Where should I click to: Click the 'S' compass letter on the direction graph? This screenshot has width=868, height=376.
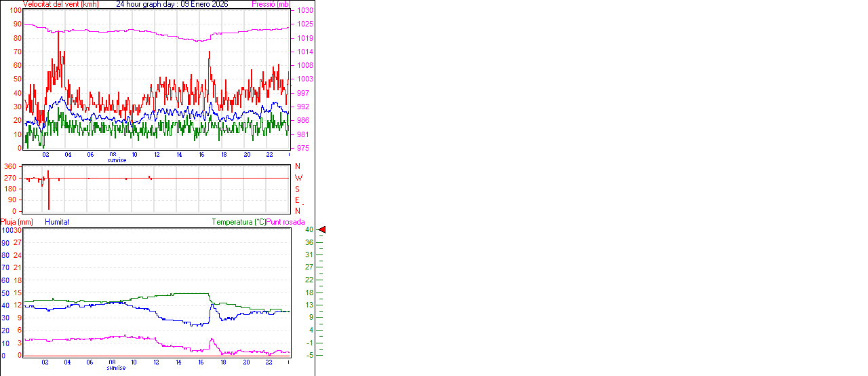click(x=297, y=189)
